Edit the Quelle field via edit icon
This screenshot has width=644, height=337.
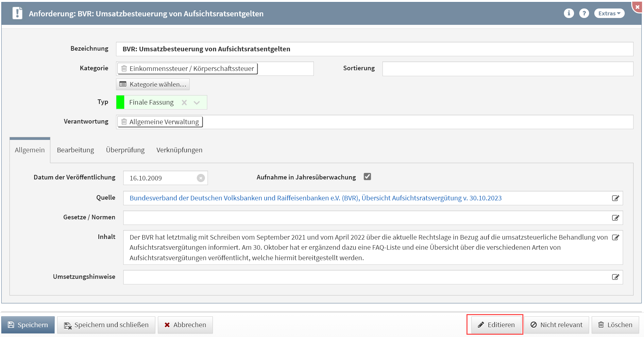click(x=615, y=198)
